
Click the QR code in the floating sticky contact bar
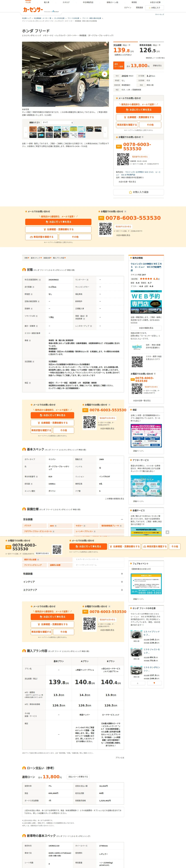[x=57, y=550]
